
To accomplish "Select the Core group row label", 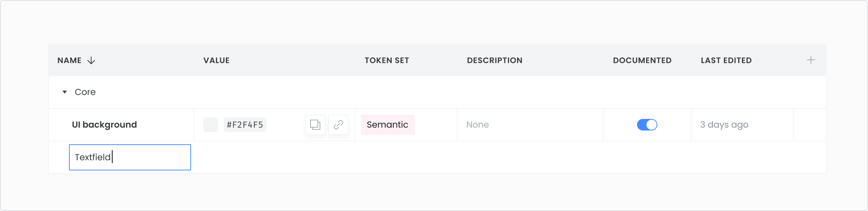I will pyautogui.click(x=85, y=92).
